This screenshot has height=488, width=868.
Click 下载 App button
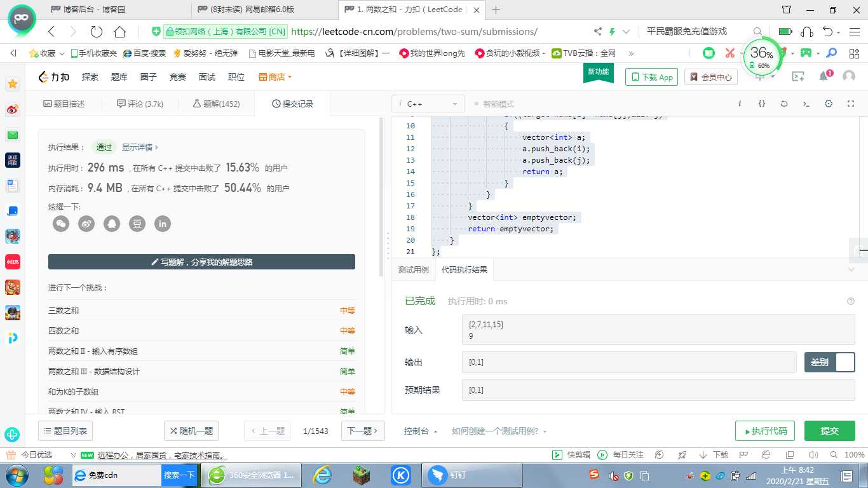click(651, 77)
